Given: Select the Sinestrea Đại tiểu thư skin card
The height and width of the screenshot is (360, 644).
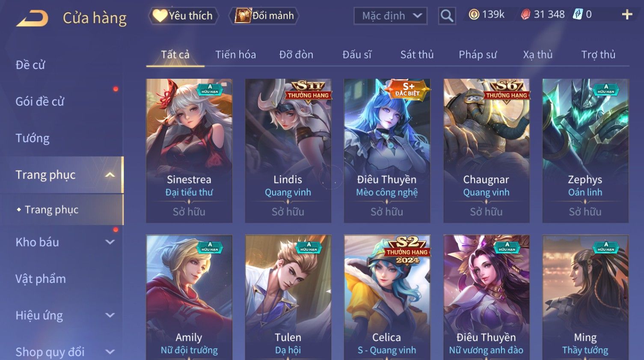Looking at the screenshot, I should coord(189,151).
